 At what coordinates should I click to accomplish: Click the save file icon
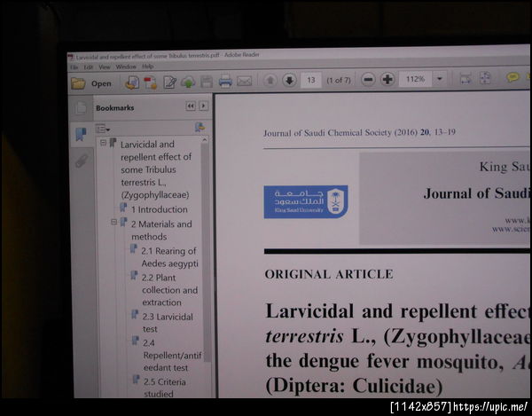click(x=207, y=82)
